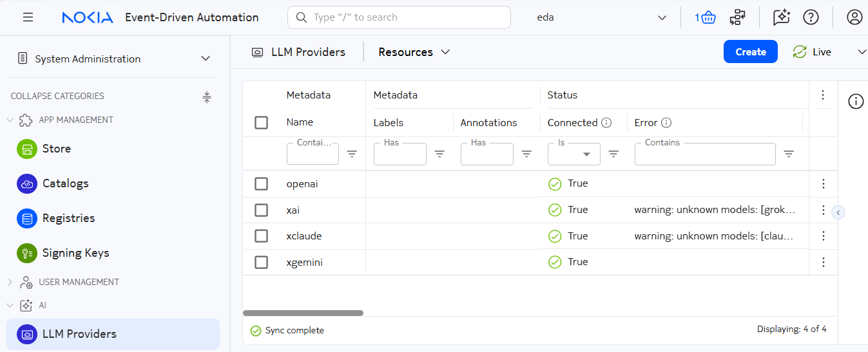Select the xai row checkbox

pyautogui.click(x=261, y=210)
